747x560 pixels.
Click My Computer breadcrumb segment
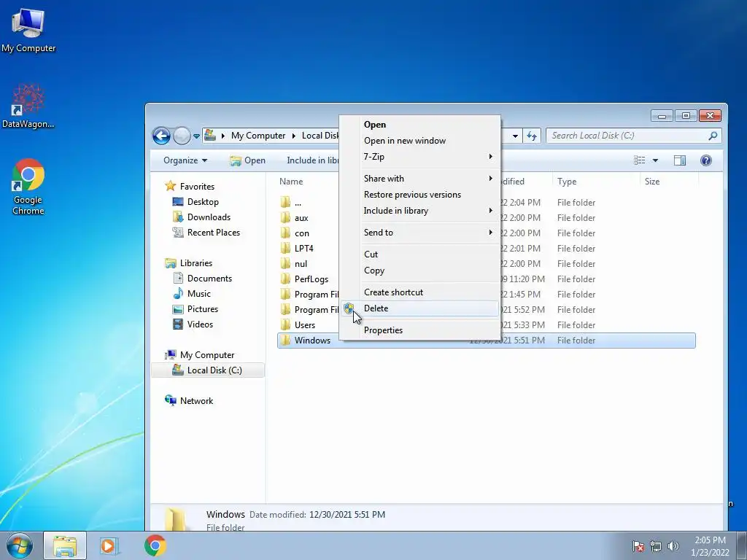pyautogui.click(x=258, y=136)
